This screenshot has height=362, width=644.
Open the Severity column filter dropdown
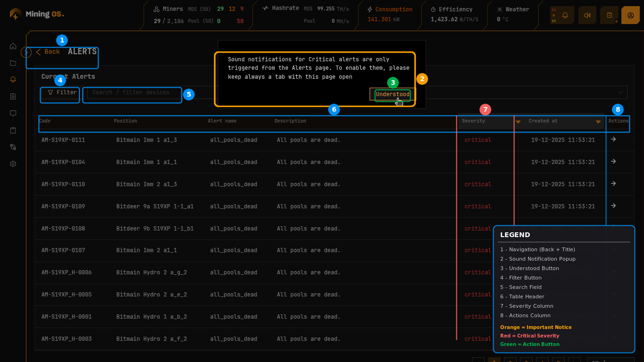(x=518, y=122)
